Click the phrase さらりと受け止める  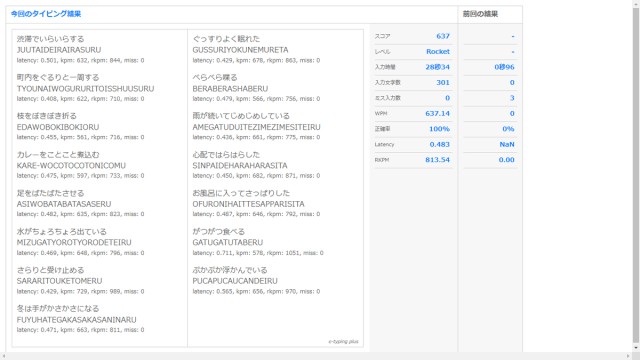[50, 270]
